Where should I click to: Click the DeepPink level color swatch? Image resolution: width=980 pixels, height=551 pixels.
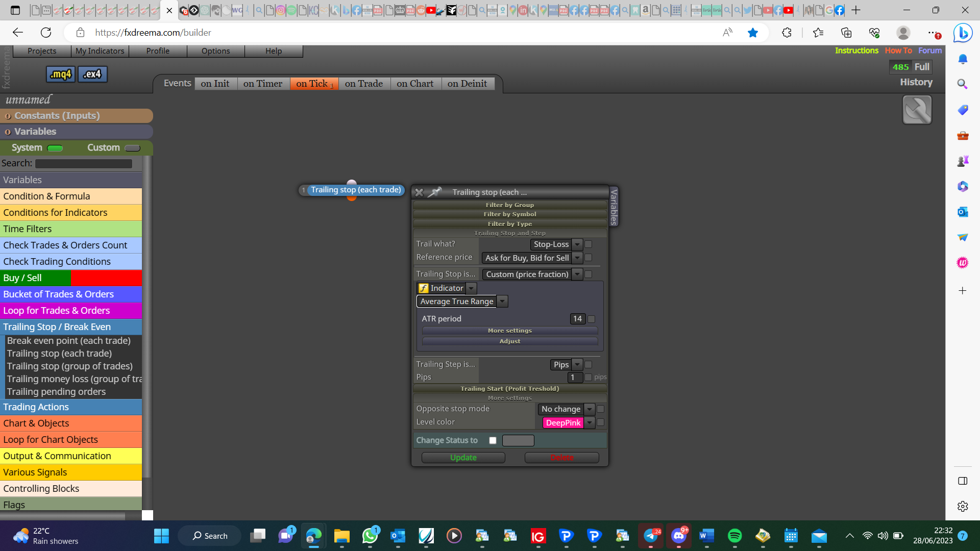click(563, 422)
